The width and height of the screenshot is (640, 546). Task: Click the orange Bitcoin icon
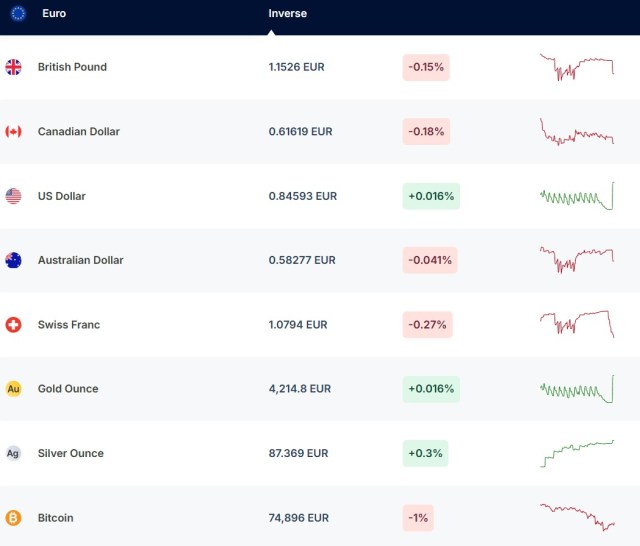tap(13, 518)
